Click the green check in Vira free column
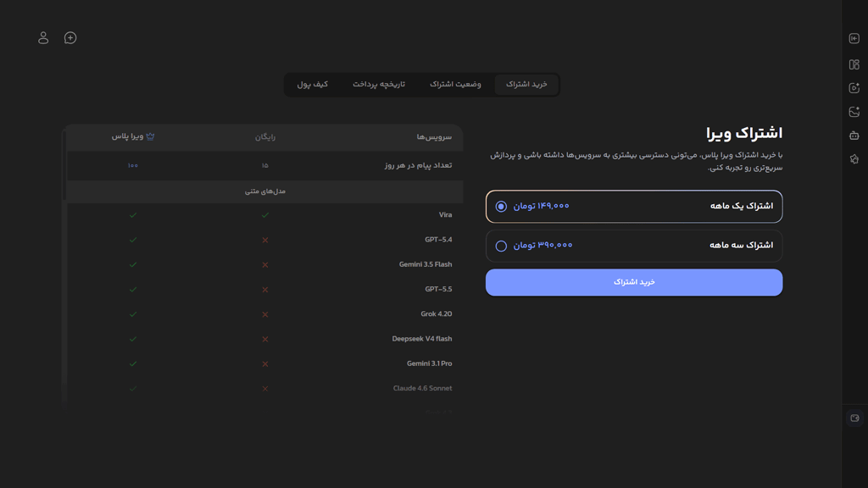Viewport: 868px width, 488px height. pyautogui.click(x=265, y=215)
